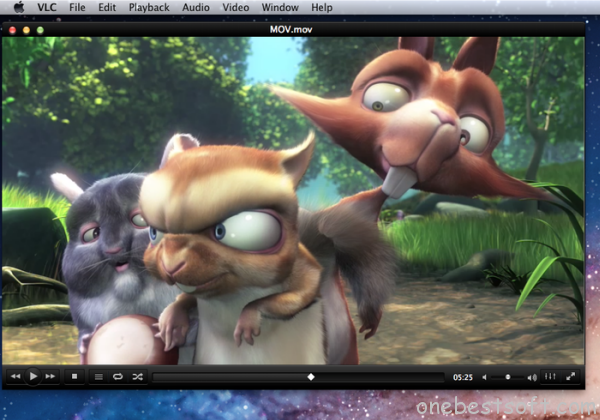Expand the File menu
Viewport: 600px width, 420px height.
click(x=77, y=8)
